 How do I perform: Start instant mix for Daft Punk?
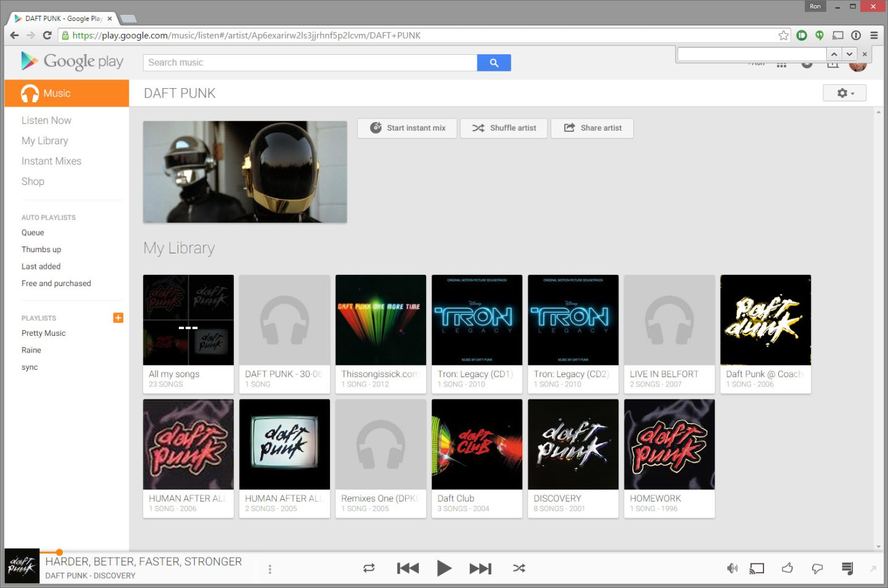pyautogui.click(x=407, y=128)
